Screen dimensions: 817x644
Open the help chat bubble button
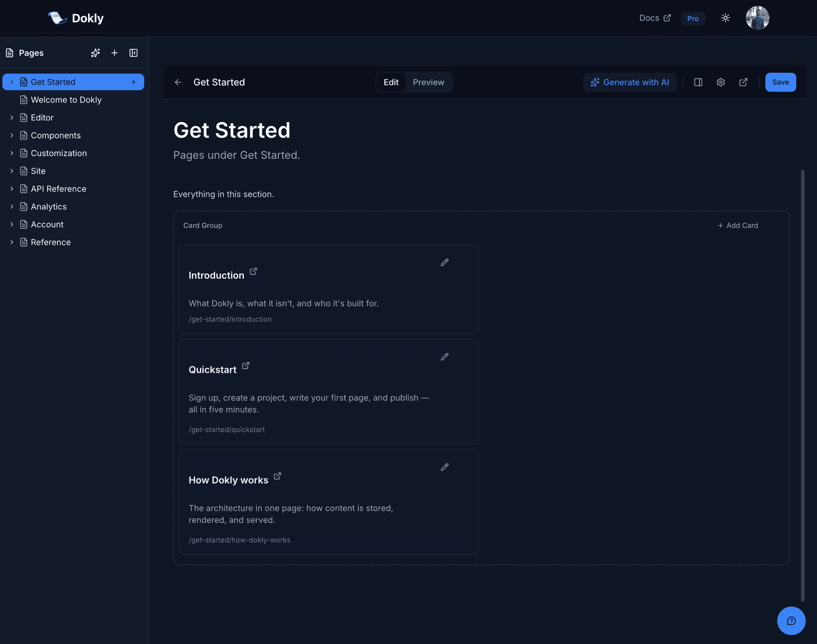[791, 621]
